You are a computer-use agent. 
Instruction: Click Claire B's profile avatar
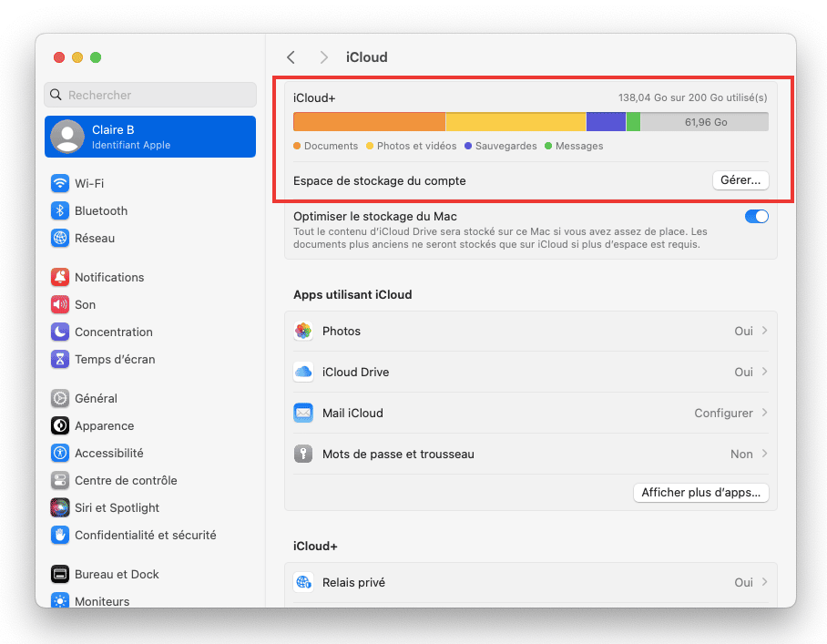67,137
